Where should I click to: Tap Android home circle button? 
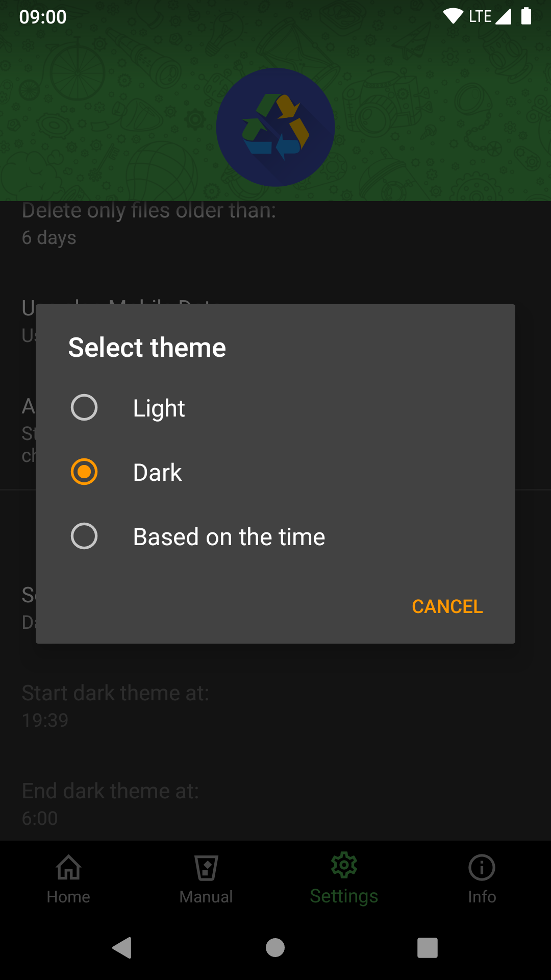tap(275, 948)
